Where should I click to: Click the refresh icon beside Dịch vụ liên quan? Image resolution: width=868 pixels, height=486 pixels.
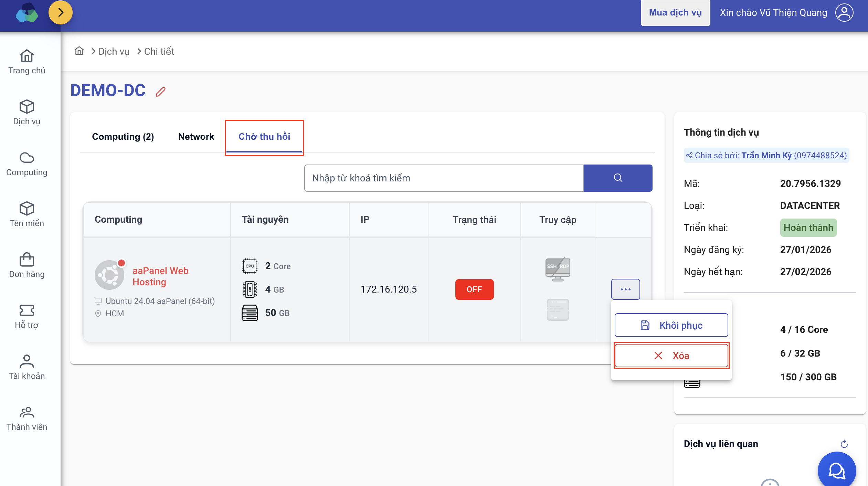844,444
